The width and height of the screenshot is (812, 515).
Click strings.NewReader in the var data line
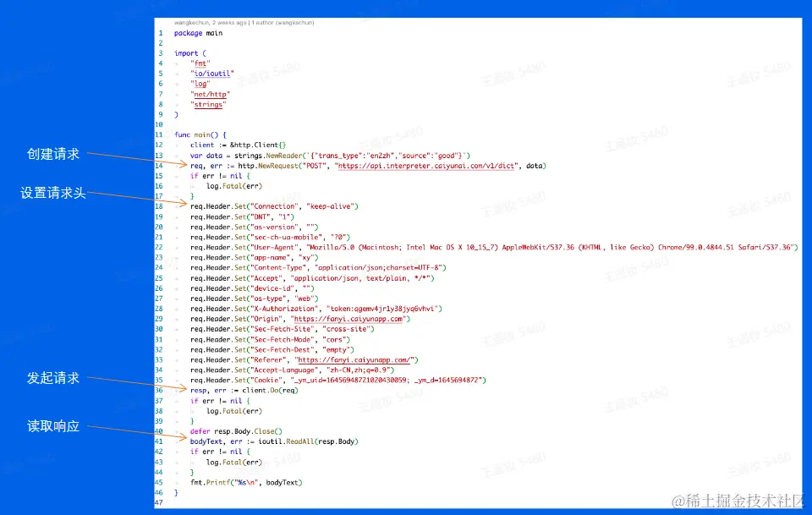268,156
